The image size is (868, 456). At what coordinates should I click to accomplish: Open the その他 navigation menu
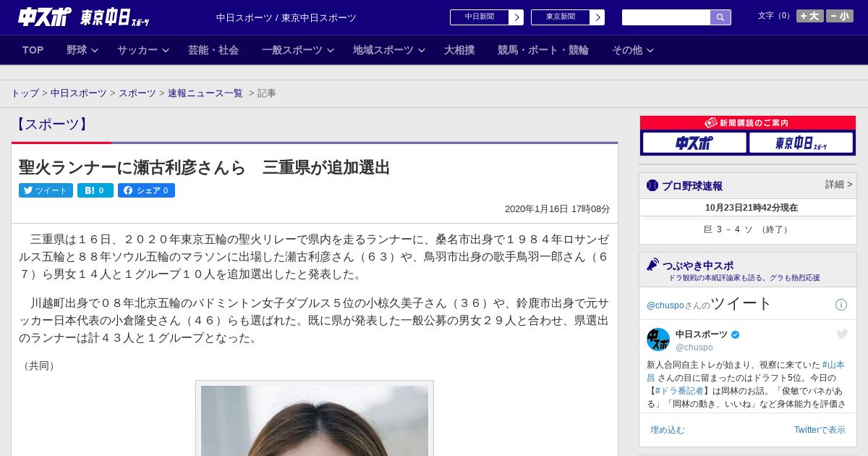pyautogui.click(x=627, y=50)
